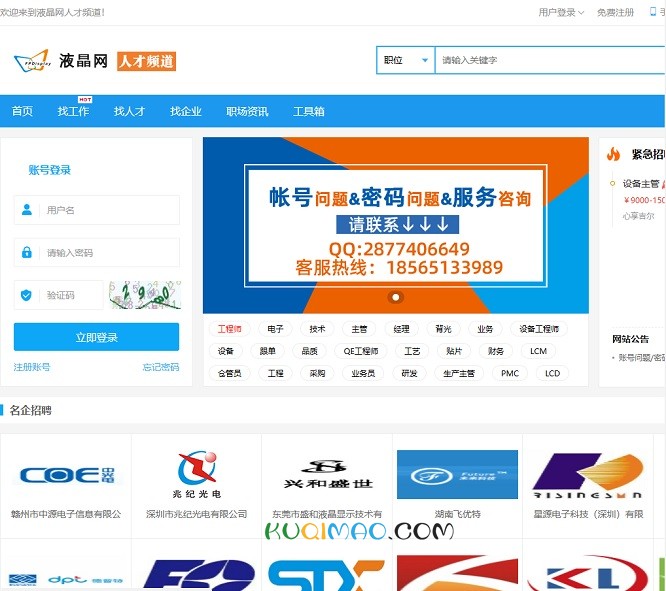Select the 财务 keyword tag
Viewport: 666px width, 591px height.
tap(496, 351)
